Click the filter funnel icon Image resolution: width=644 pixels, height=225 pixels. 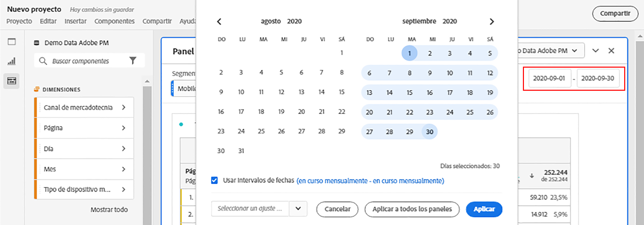point(133,61)
